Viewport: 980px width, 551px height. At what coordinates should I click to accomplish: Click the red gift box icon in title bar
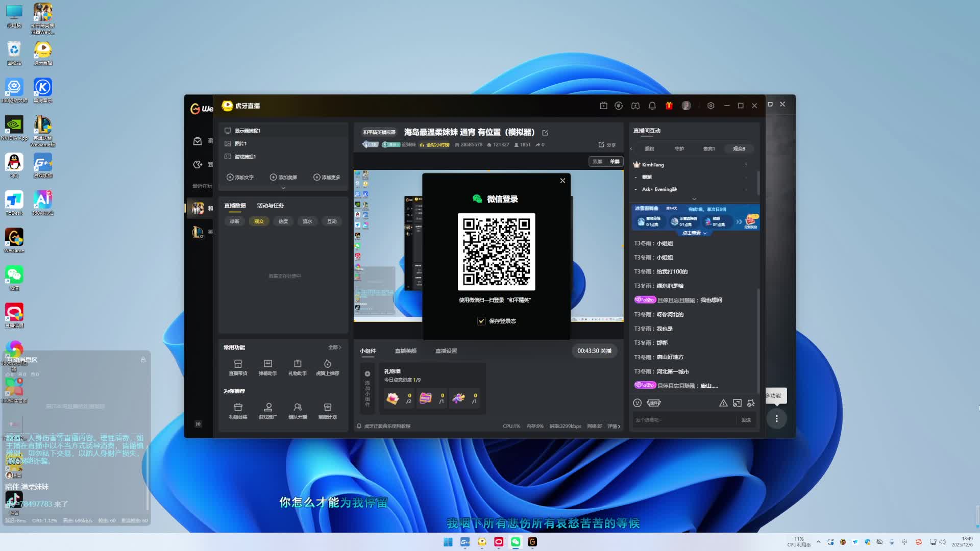pyautogui.click(x=669, y=106)
